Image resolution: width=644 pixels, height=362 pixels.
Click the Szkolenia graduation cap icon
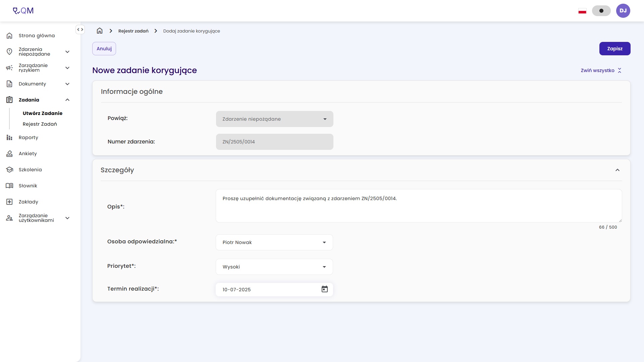(x=9, y=170)
